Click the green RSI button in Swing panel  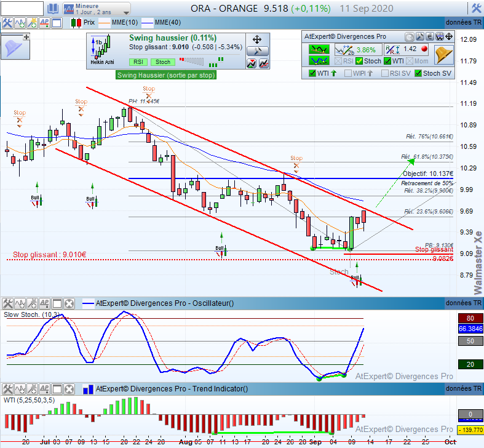tap(138, 62)
